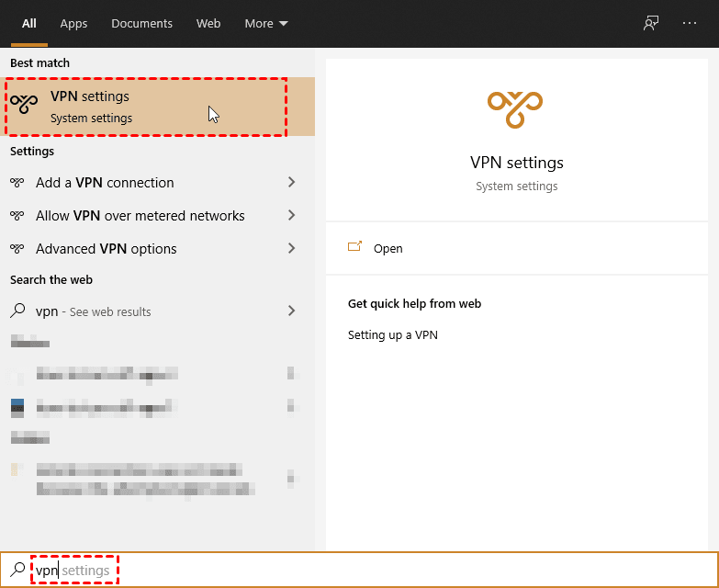Open the More dropdown filter

point(265,23)
